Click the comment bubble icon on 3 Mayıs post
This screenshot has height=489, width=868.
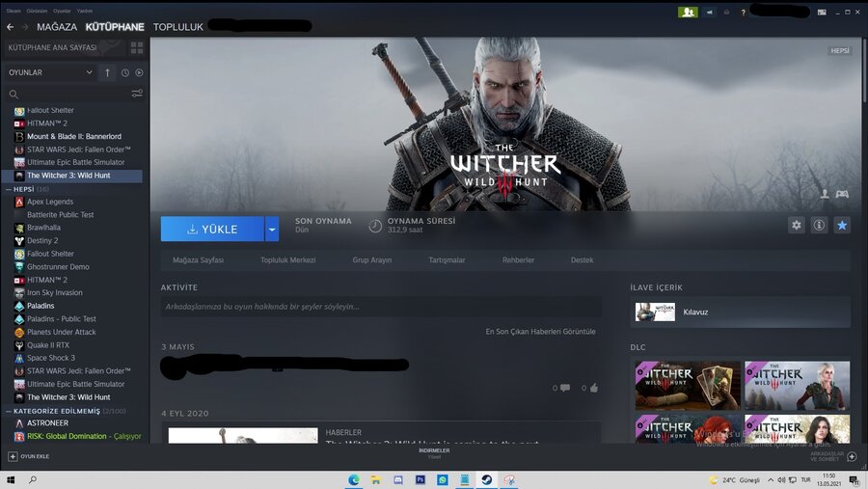point(564,388)
